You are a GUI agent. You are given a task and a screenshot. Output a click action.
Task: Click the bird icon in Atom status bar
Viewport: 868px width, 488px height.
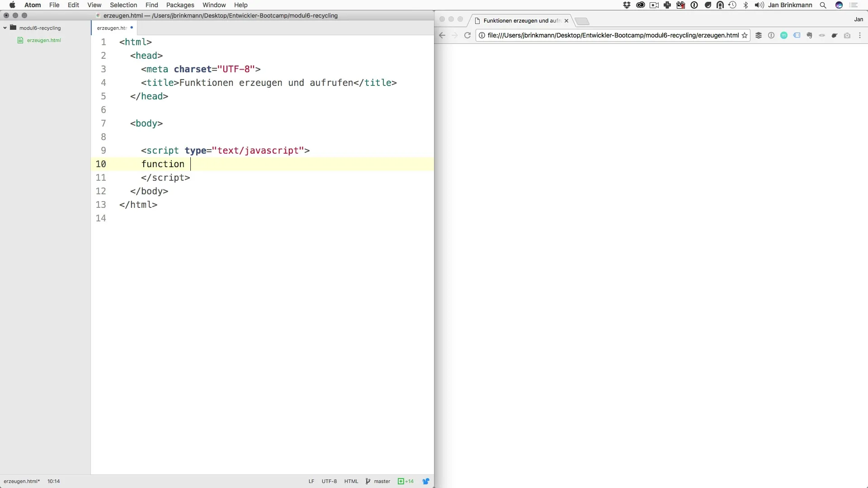click(x=426, y=481)
